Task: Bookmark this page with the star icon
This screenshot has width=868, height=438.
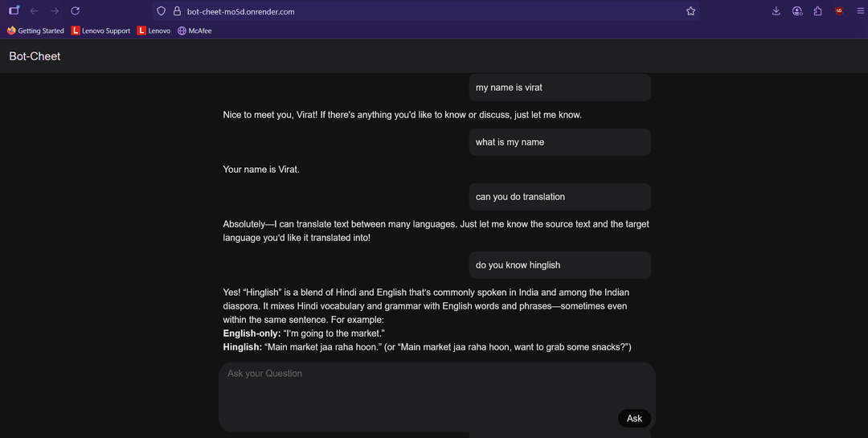Action: [690, 11]
